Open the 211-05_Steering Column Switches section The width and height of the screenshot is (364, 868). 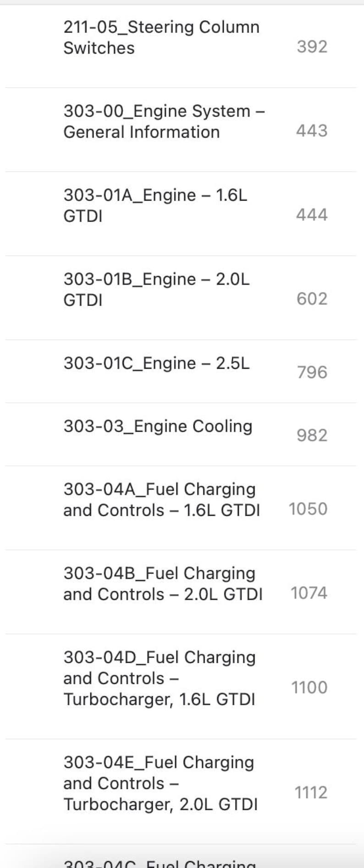click(161, 37)
